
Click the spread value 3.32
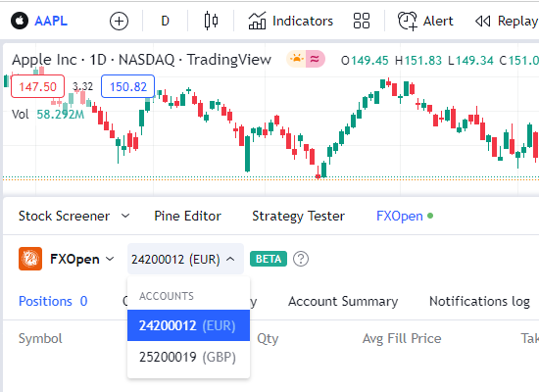(83, 86)
